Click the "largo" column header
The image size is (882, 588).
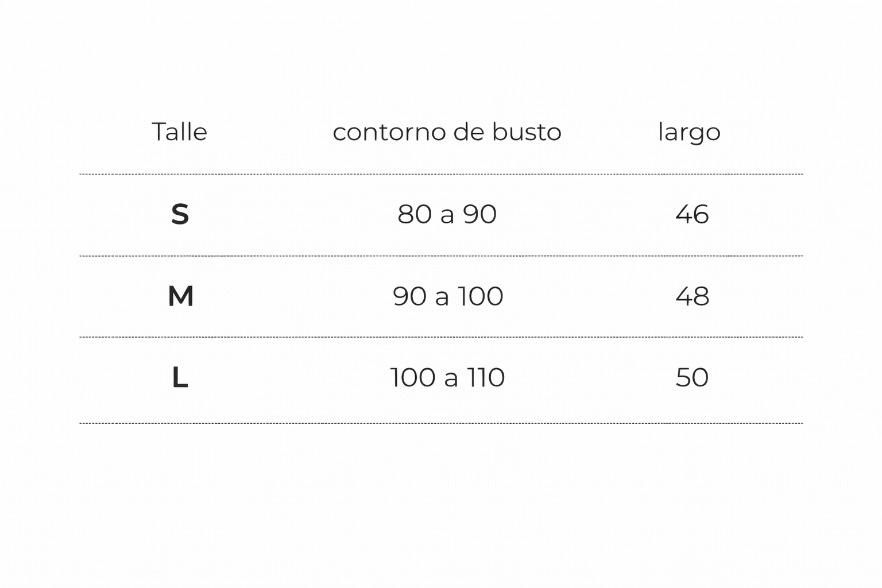click(x=689, y=133)
